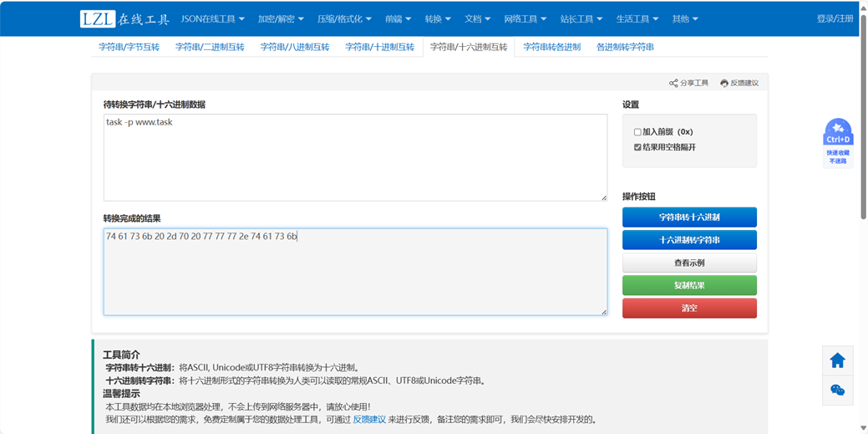Click the page vertical scrollbar
868x434 pixels.
(863, 125)
